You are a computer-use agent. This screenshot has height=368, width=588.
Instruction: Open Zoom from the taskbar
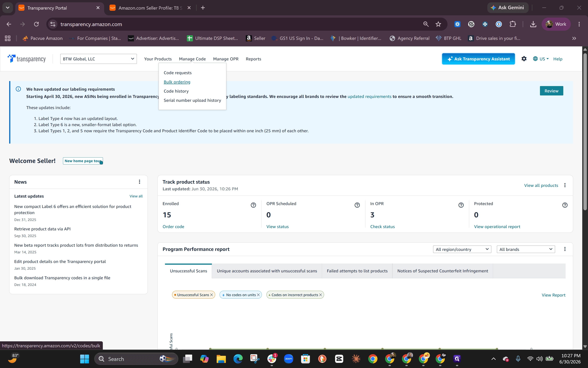click(288, 359)
